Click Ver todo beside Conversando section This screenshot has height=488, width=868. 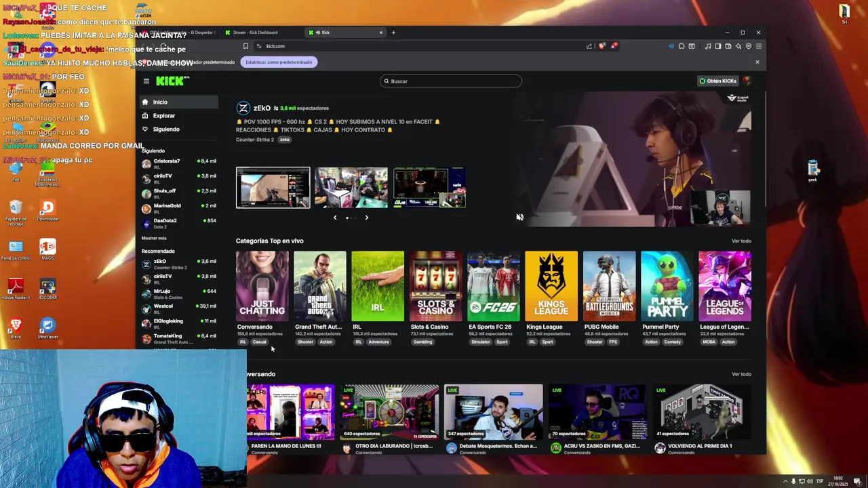click(x=741, y=374)
